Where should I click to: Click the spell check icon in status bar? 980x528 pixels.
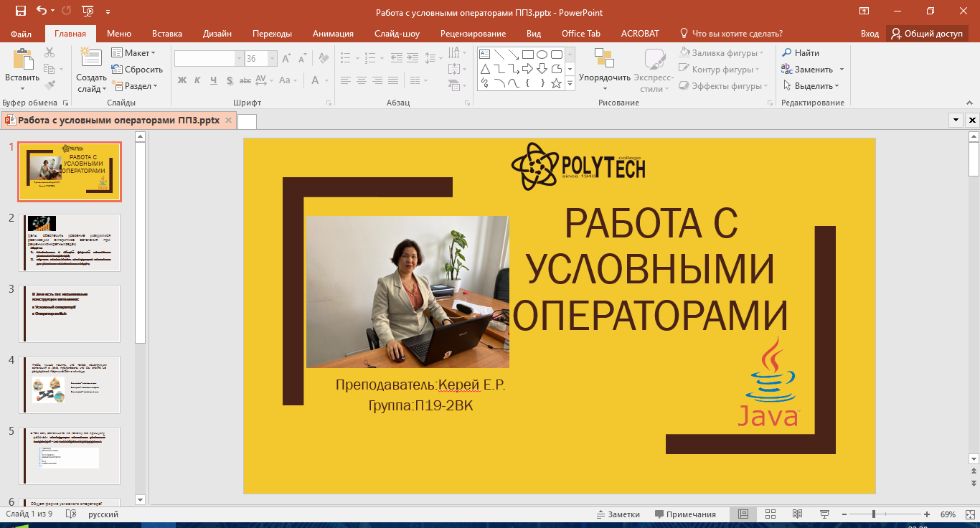(x=71, y=514)
